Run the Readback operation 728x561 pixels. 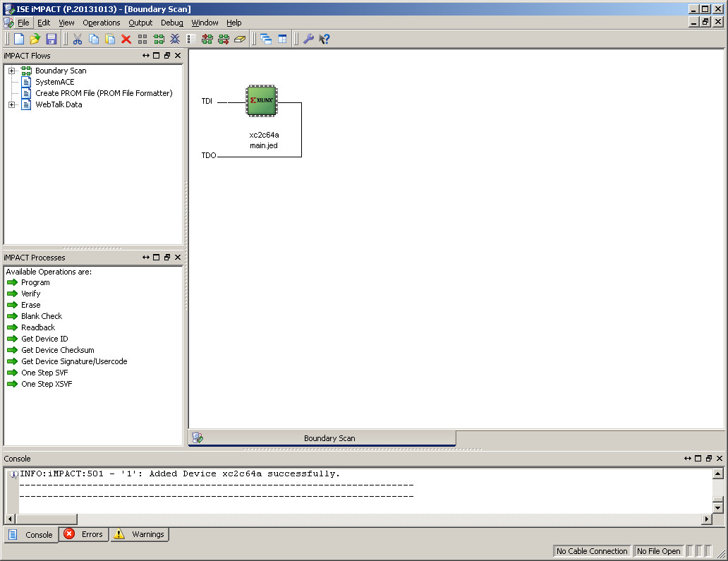tap(38, 328)
